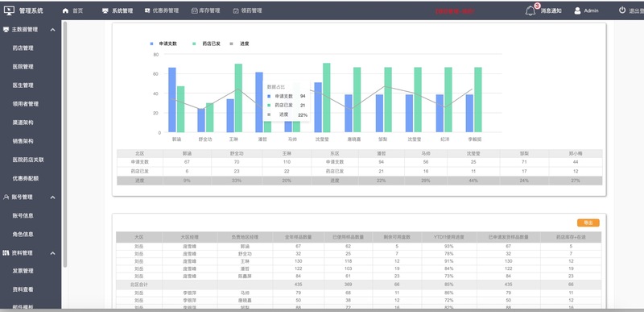Click the red notification badge showing 3
The width and height of the screenshot is (644, 312).
[537, 6]
